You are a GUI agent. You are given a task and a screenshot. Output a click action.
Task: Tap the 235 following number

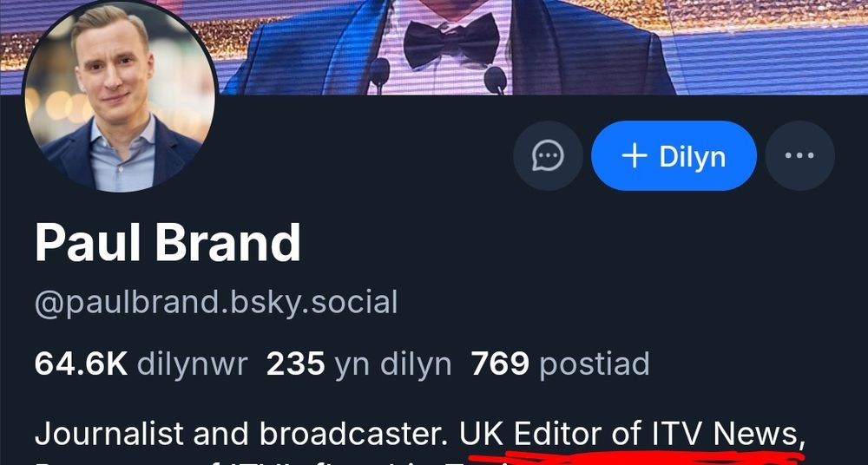coord(296,364)
